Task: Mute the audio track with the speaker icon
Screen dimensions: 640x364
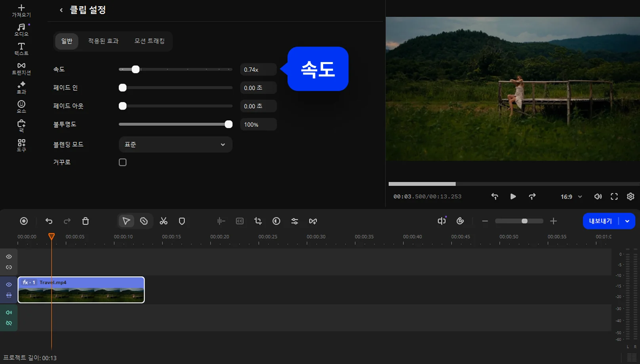Action: pos(9,313)
